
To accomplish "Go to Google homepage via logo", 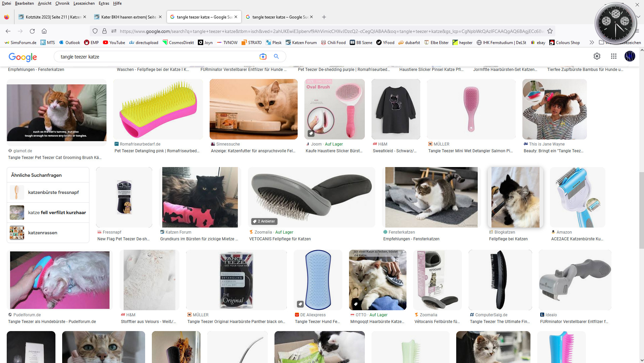I will point(23,57).
